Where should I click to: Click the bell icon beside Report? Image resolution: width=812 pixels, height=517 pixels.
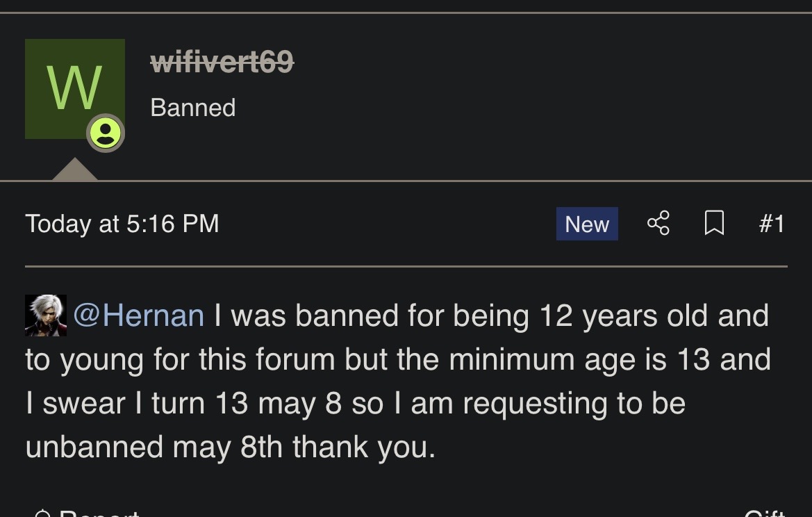42,515
